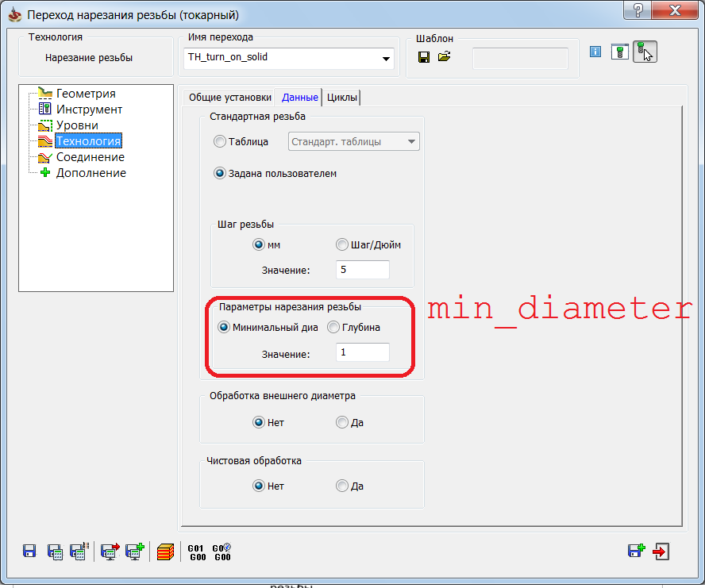
Task: Open Стандарт. таблицы dropdown
Action: 353,141
